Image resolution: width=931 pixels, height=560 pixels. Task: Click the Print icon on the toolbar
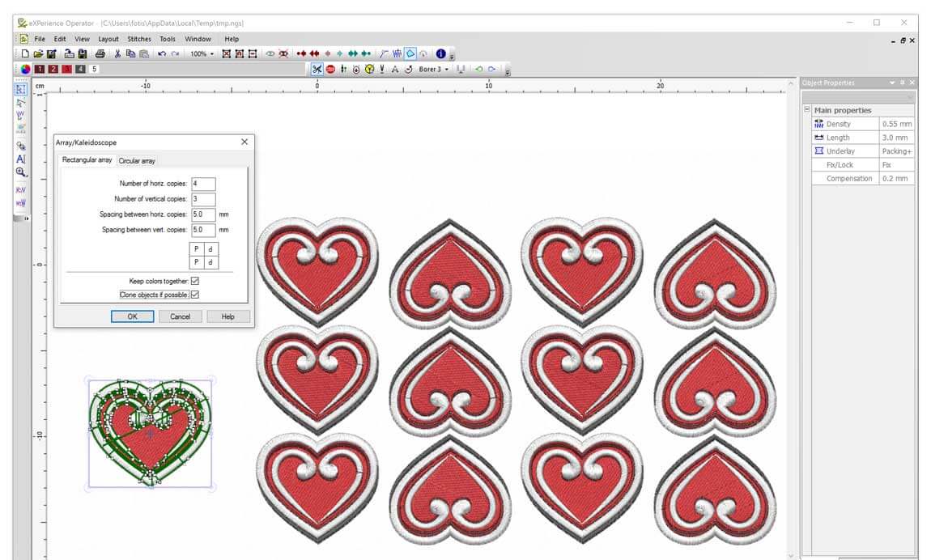(x=102, y=53)
